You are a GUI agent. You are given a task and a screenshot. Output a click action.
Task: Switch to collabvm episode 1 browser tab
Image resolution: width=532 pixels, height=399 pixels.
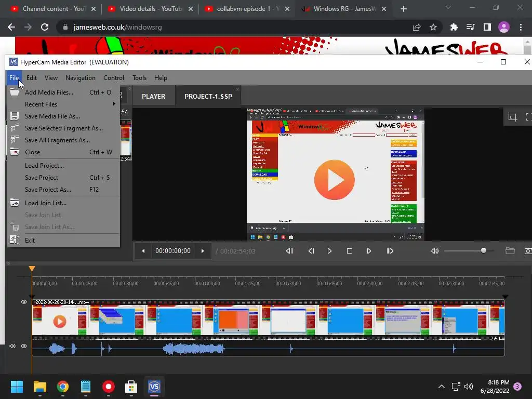point(247,9)
